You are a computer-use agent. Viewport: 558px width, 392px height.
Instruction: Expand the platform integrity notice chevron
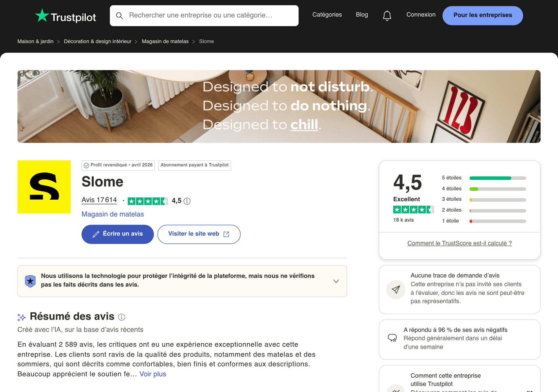[336, 281]
